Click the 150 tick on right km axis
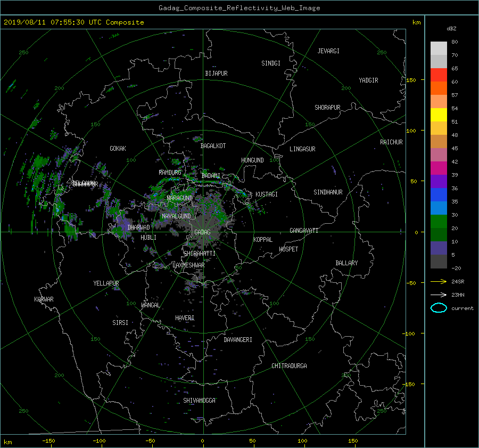The height and width of the screenshot is (448, 479). click(411, 80)
